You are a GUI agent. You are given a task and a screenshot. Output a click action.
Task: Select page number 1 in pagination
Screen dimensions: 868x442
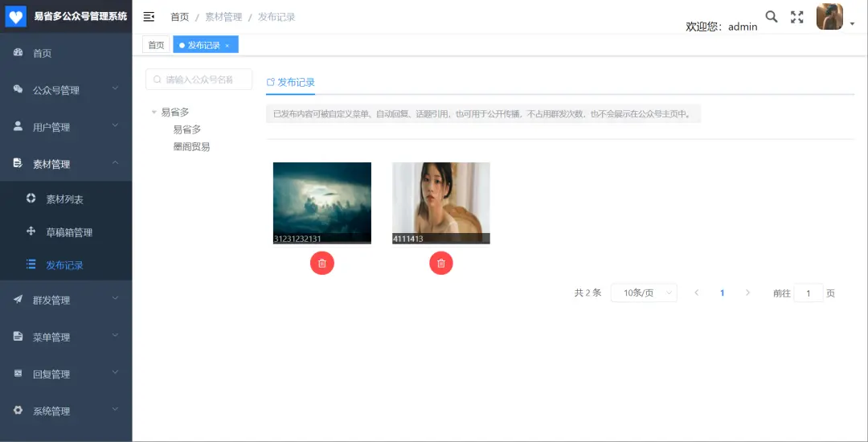722,293
